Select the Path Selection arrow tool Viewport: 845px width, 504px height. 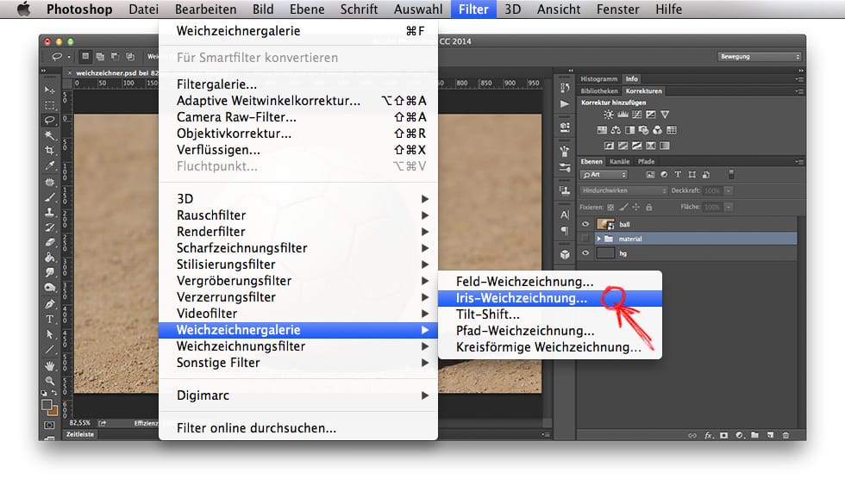pos(50,334)
